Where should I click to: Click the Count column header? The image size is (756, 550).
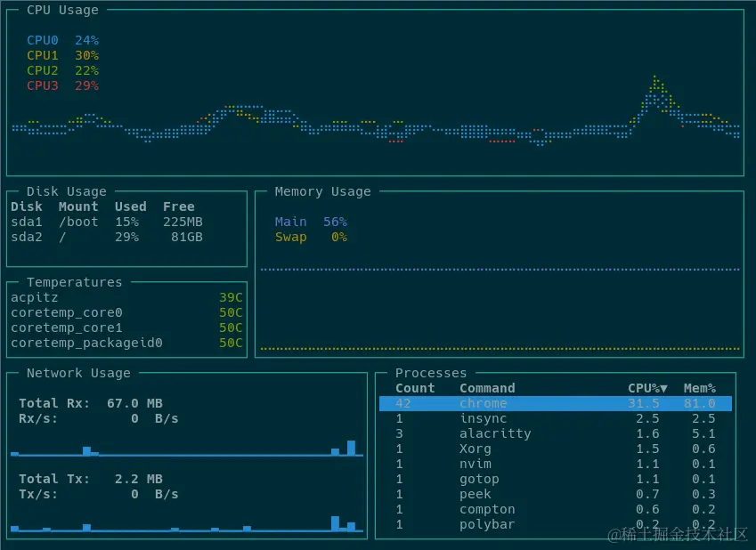click(415, 389)
